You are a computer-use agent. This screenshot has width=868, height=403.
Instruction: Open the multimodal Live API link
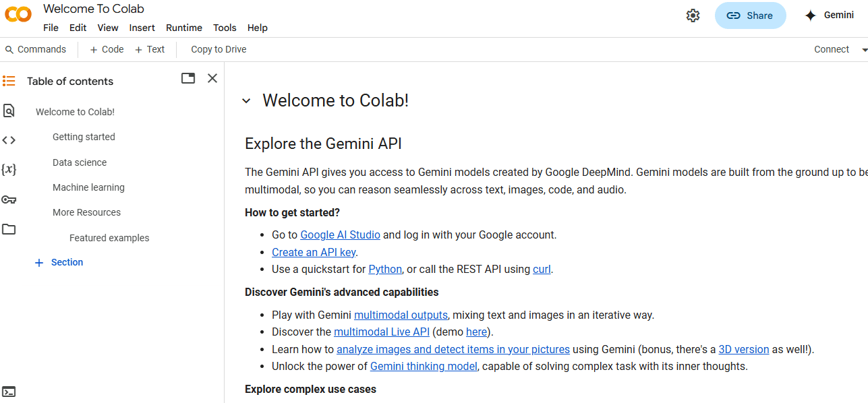382,332
